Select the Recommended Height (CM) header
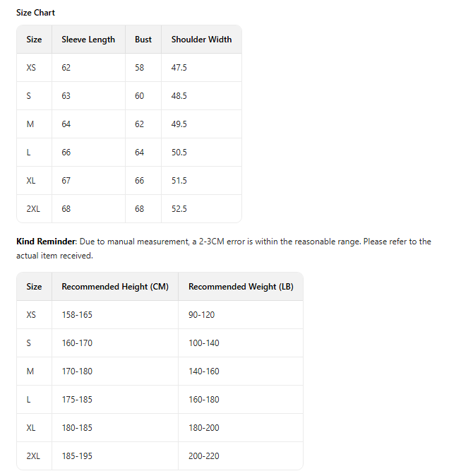473x476 pixels. click(x=115, y=287)
